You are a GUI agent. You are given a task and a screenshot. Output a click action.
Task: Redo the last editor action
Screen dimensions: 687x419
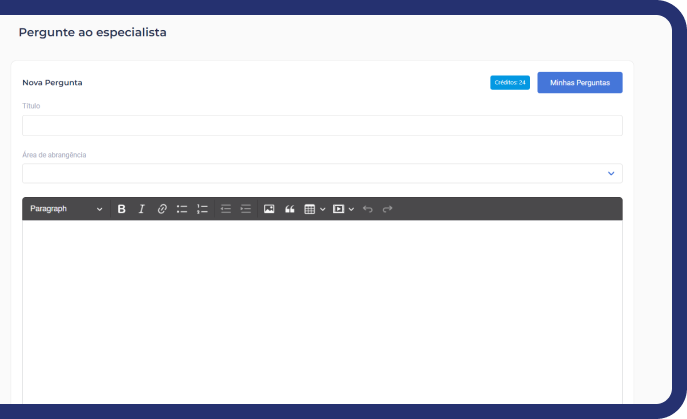pos(388,209)
